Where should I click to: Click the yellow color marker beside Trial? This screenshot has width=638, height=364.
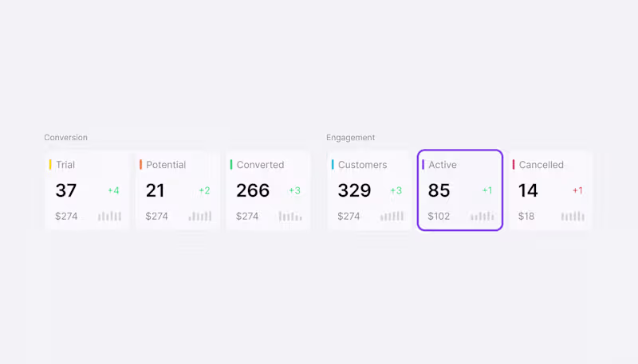tap(50, 165)
